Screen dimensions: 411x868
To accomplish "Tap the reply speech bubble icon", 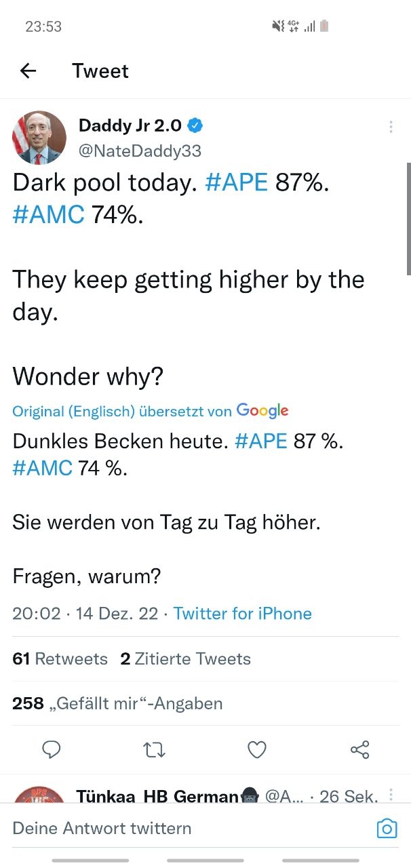I will click(52, 749).
